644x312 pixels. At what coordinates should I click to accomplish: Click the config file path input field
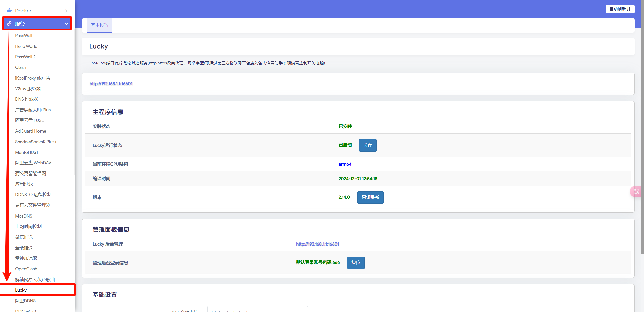[x=257, y=310]
